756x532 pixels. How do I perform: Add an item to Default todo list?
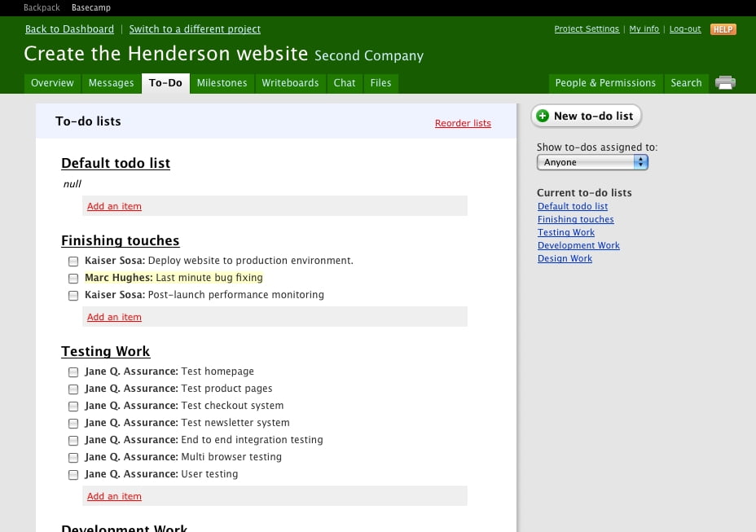[114, 206]
